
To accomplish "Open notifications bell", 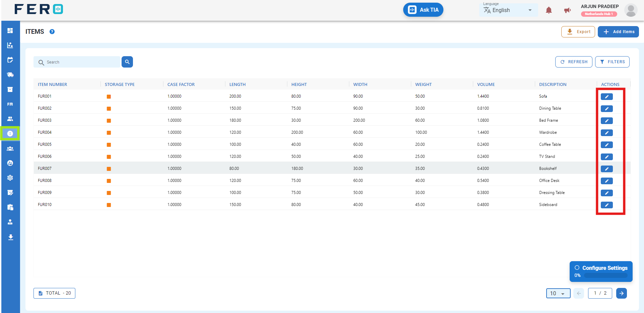I will click(549, 10).
